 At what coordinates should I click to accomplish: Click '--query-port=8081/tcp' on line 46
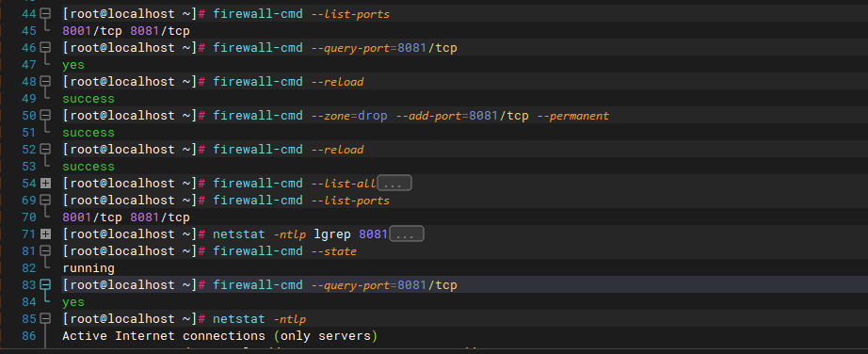[x=384, y=48]
